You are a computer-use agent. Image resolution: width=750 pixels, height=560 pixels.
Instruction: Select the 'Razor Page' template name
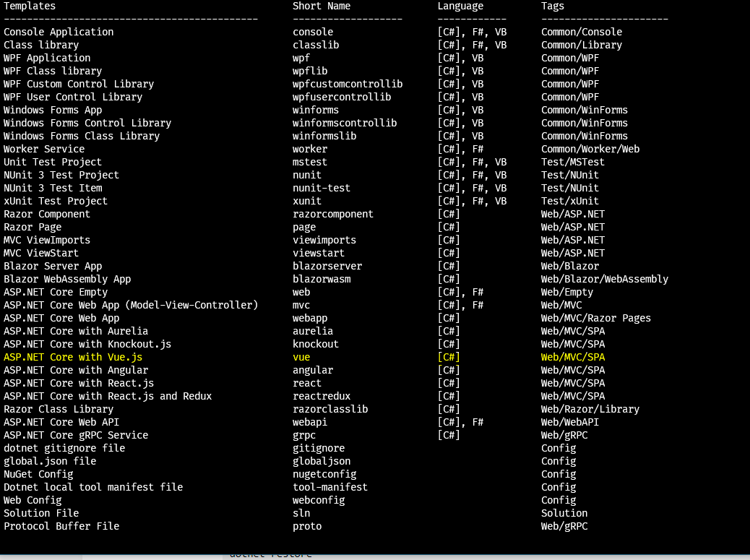point(33,227)
